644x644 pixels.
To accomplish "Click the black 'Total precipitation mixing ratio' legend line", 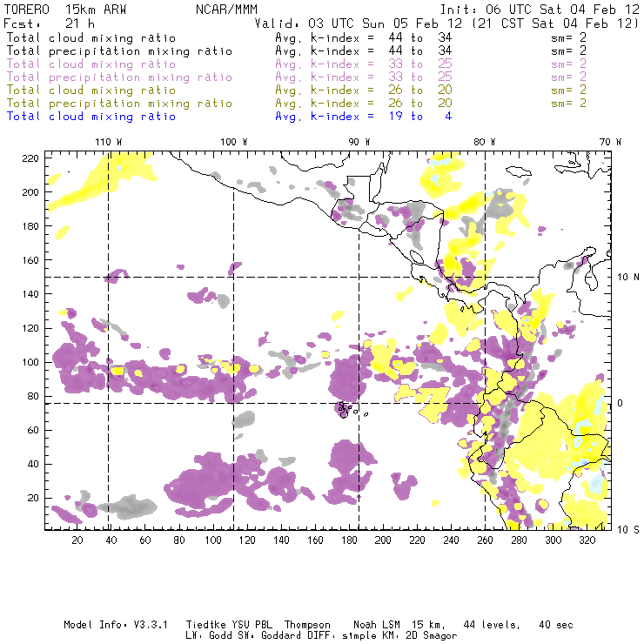I will tap(119, 51).
